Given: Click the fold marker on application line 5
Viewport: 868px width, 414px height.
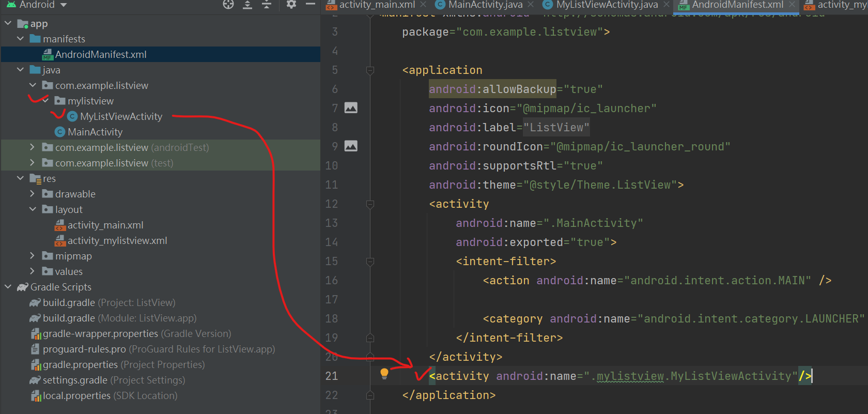Looking at the screenshot, I should (370, 70).
